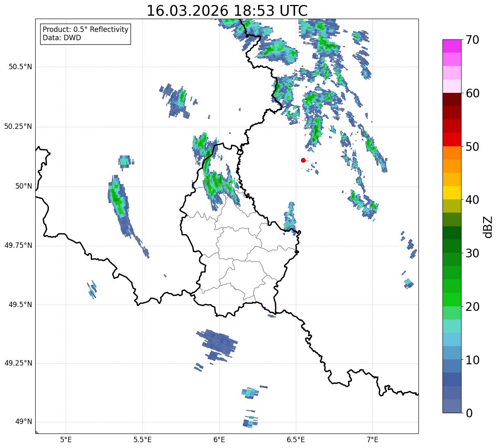This screenshot has width=498, height=448.
Task: Click the magenta colorbar segment just below 70
Action: click(x=452, y=46)
